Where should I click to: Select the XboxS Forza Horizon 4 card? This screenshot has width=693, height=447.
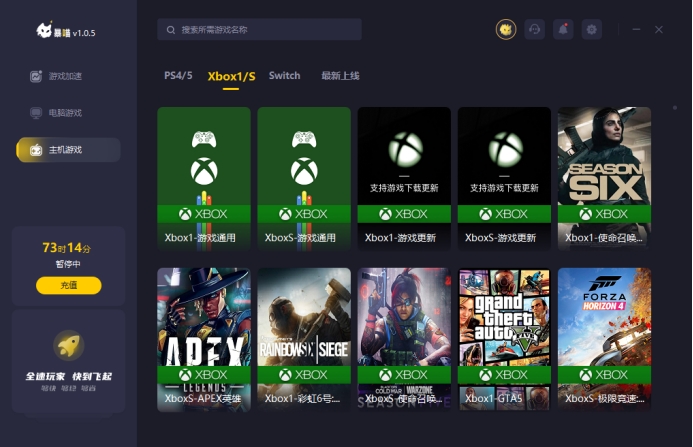[x=604, y=340]
